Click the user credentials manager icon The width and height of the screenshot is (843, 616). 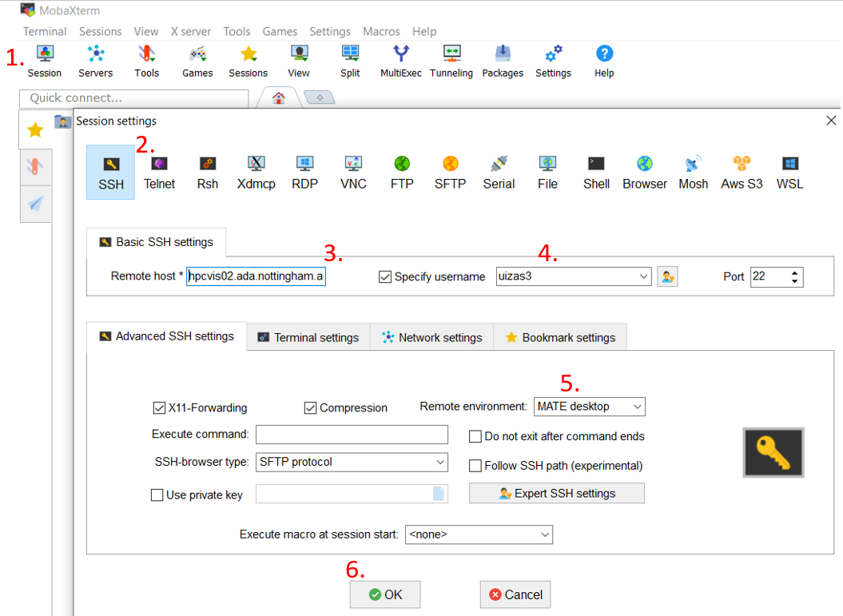click(x=667, y=276)
